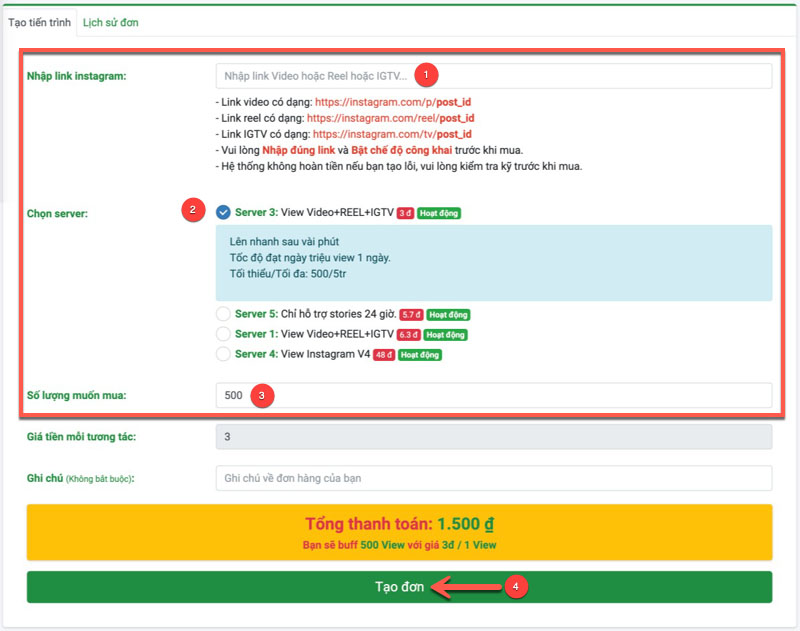Screen dimensions: 800x631
Task: Click the Bật chế độ công khai text
Action: (402, 150)
